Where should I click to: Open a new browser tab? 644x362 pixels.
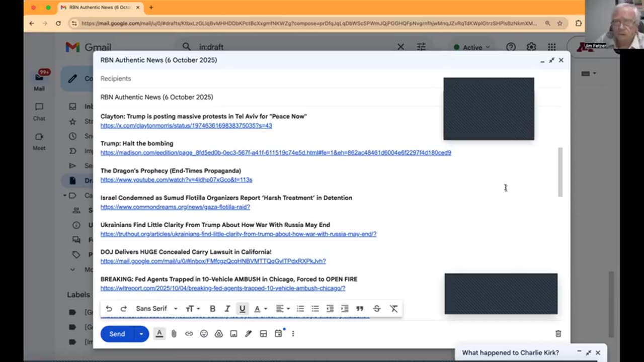click(x=151, y=8)
